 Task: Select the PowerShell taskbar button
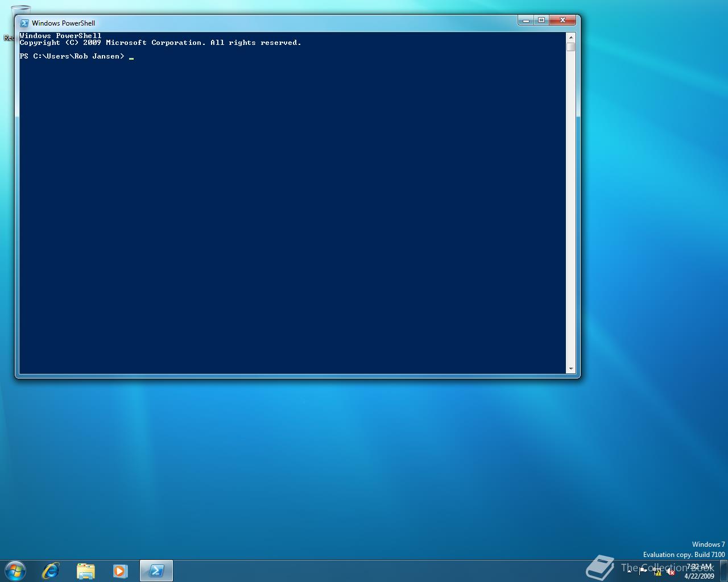(156, 571)
